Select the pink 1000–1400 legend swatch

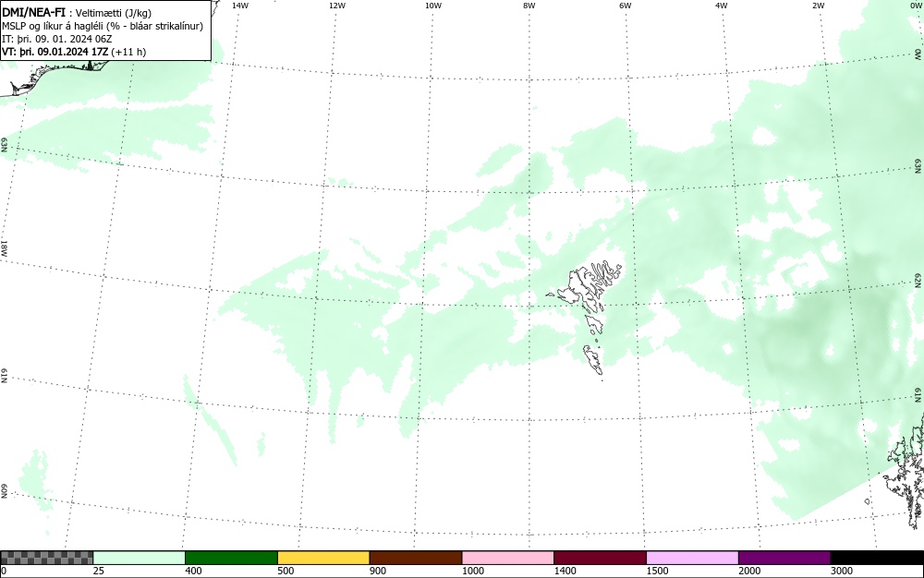508,558
